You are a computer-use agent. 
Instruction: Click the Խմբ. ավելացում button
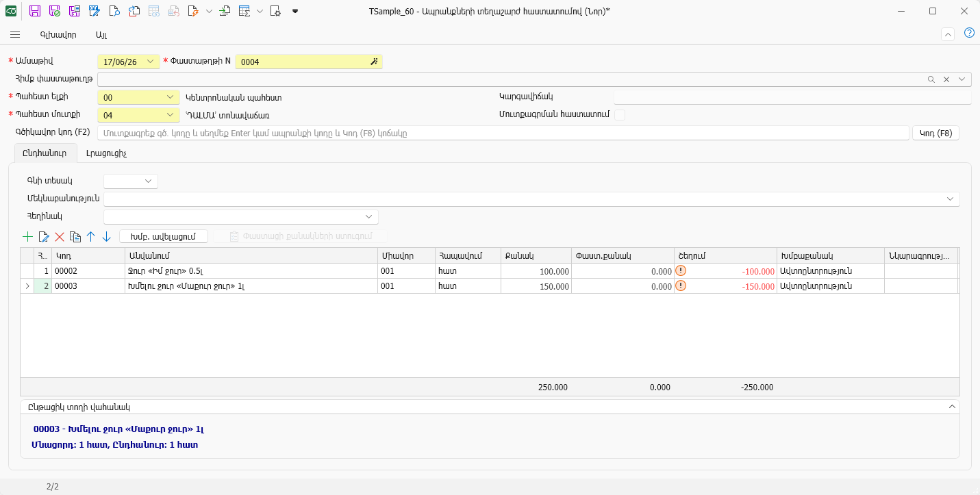pos(164,236)
